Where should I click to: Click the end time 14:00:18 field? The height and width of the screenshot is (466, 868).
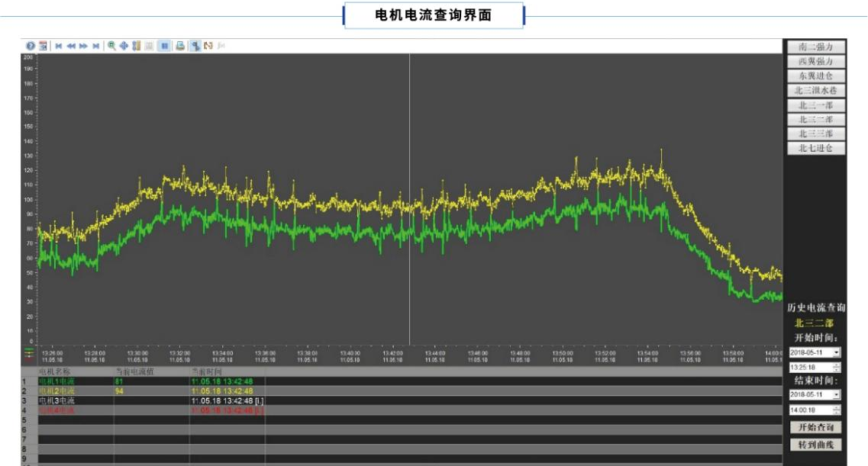[809, 410]
